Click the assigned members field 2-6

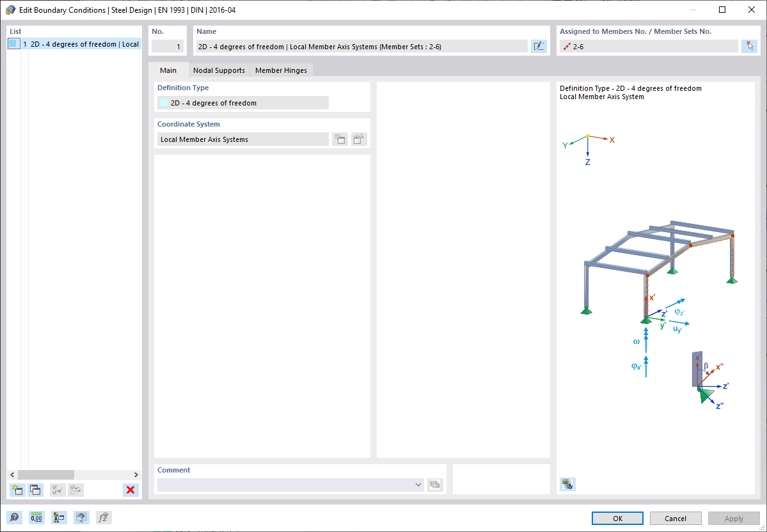[x=649, y=47]
